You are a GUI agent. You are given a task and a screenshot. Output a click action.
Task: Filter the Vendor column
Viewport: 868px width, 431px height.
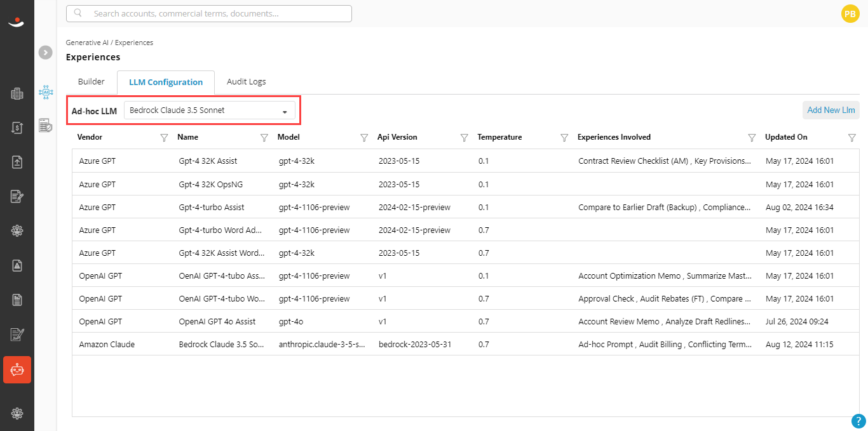click(x=164, y=137)
